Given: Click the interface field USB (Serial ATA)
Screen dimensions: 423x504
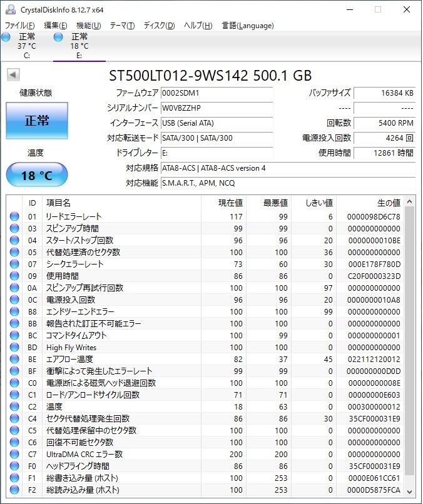Looking at the screenshot, I should [217, 123].
